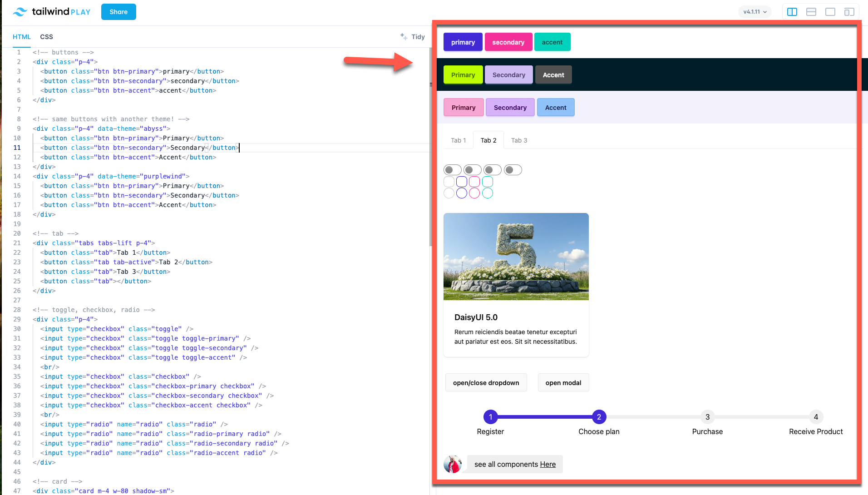Click the 'card m-4 w-80 shadow-sm' code line
Screen dimensions: 868x495
point(104,491)
